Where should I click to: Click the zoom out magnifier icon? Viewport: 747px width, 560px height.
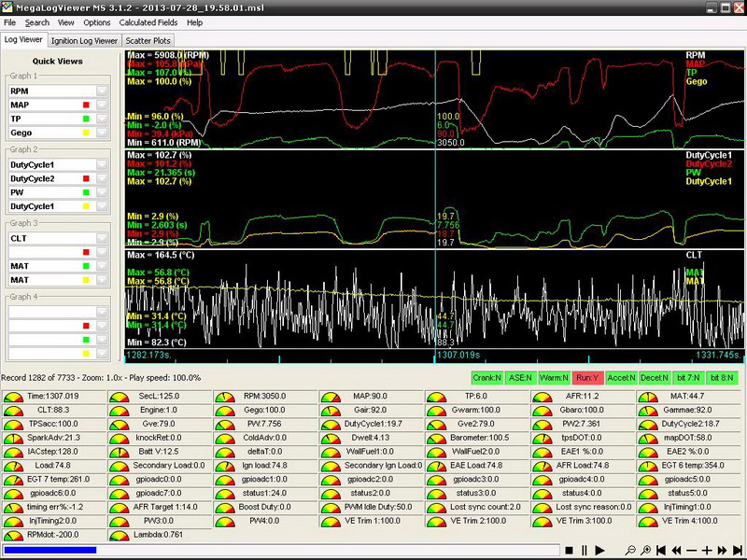point(632,551)
